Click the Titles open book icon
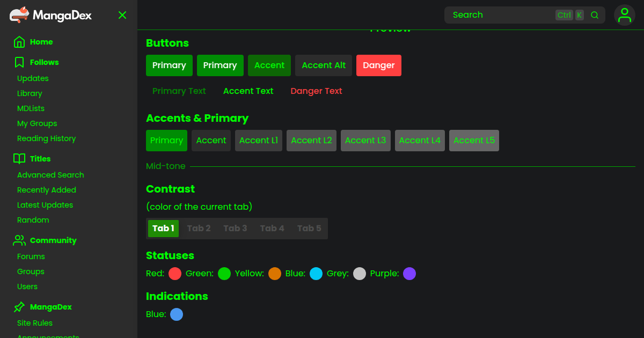Viewport: 644px width, 338px height. (x=19, y=159)
